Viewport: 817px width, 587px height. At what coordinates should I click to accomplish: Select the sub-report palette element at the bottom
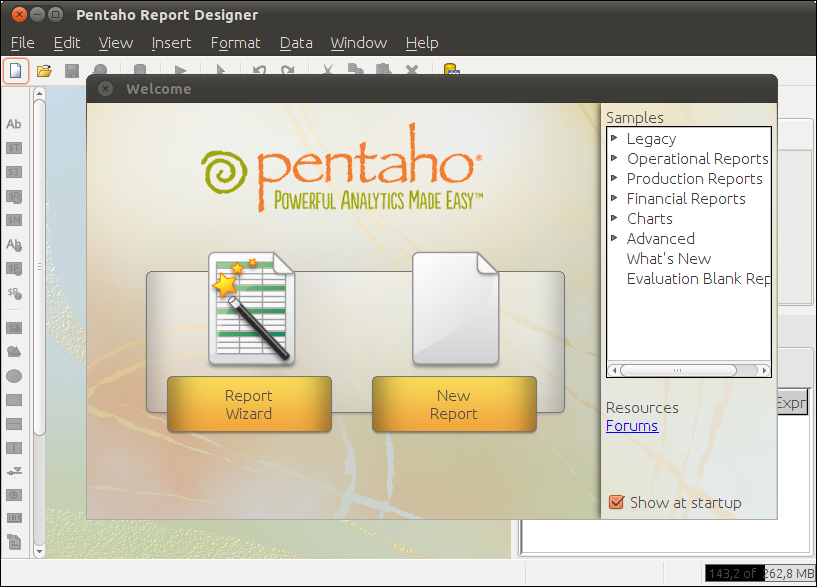coord(14,542)
